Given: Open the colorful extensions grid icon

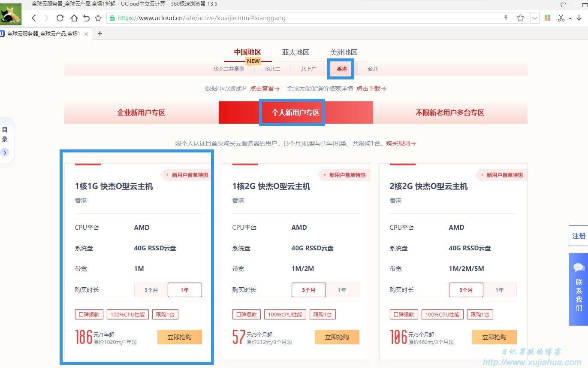Looking at the screenshot, I should 547,18.
